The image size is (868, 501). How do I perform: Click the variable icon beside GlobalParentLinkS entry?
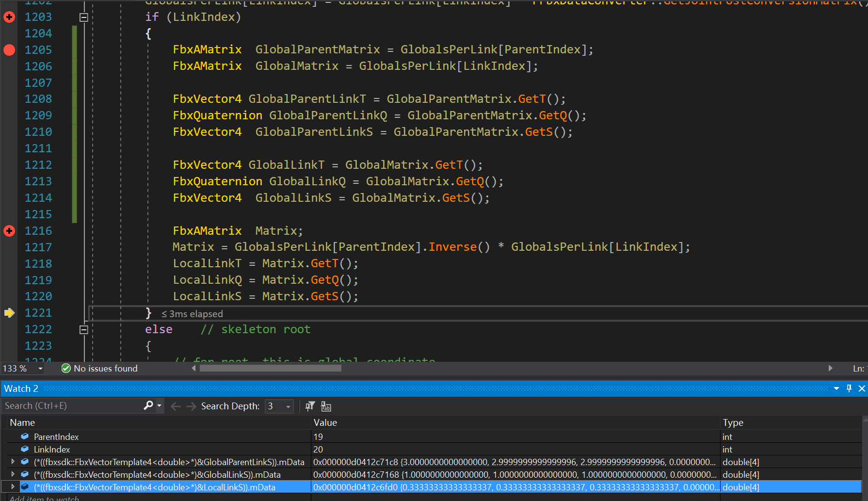point(25,462)
